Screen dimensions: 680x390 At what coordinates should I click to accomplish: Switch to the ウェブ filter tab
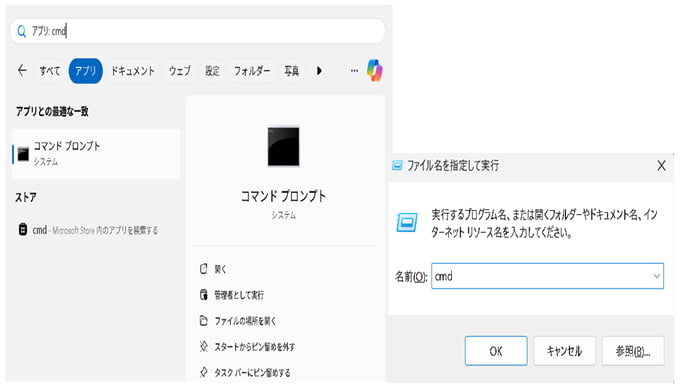pos(180,71)
